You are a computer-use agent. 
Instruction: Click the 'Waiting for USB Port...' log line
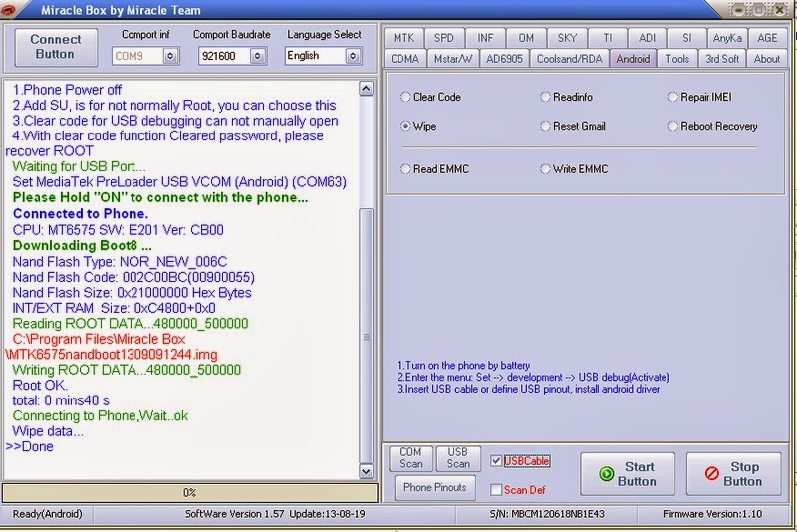(79, 166)
